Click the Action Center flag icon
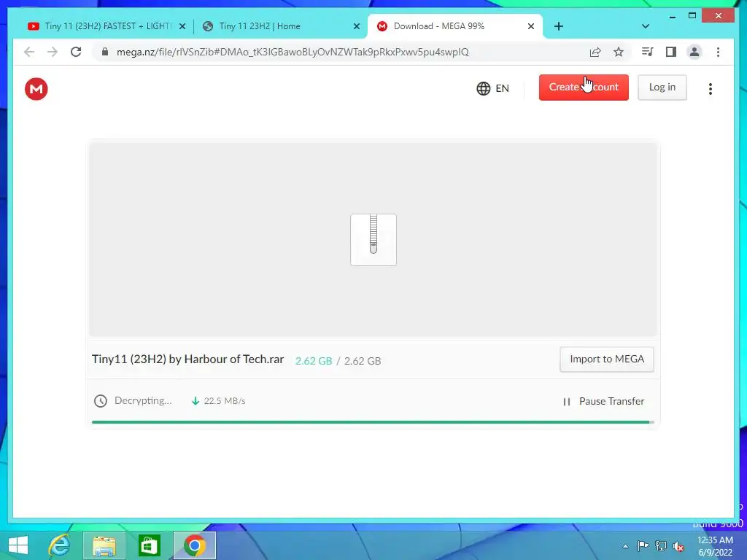Screen dimensions: 747x560 coord(643,545)
